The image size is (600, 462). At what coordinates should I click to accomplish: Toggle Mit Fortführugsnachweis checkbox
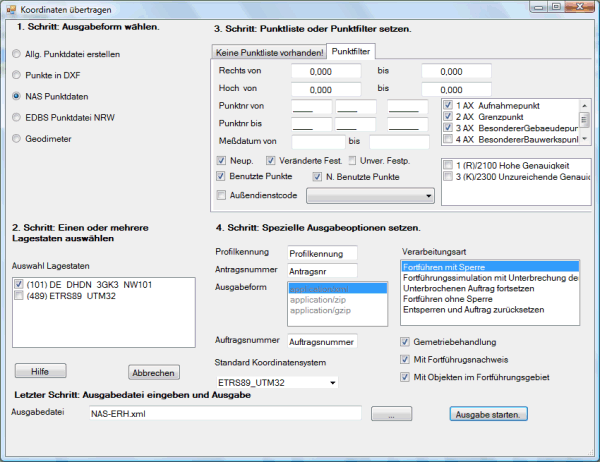pos(404,359)
